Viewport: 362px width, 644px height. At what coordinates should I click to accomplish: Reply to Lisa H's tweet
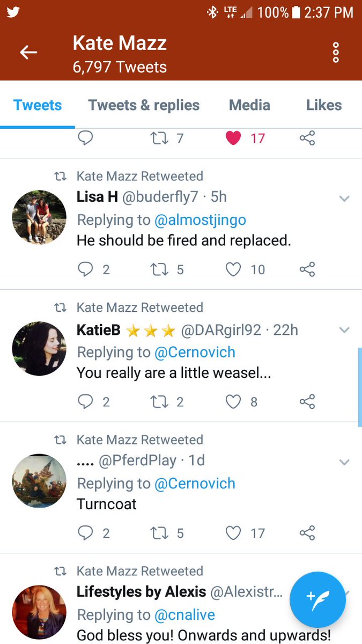tap(86, 269)
